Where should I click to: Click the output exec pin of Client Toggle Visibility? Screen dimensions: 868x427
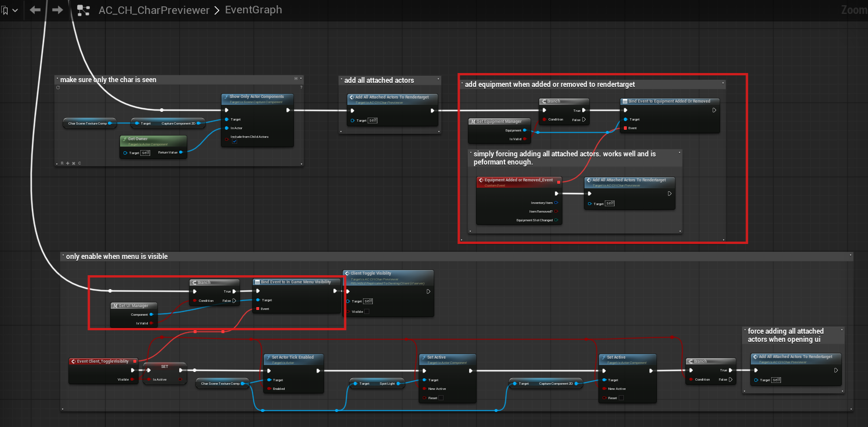pos(428,291)
